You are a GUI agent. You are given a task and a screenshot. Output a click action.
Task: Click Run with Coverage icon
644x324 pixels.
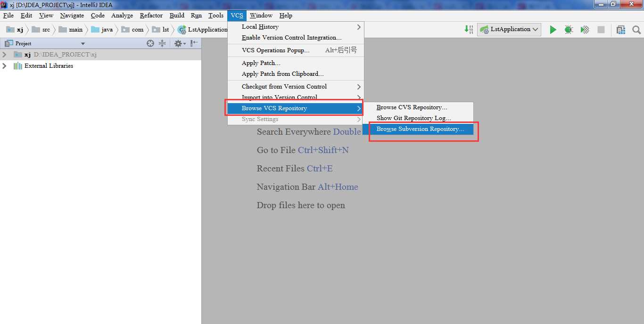tap(585, 30)
